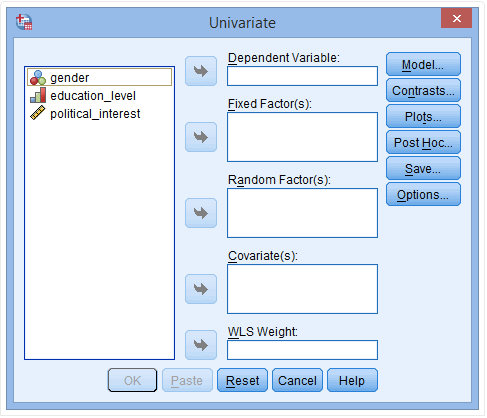Open the Contrasts... dialog
Screen dimensions: 487x418
coord(423,90)
